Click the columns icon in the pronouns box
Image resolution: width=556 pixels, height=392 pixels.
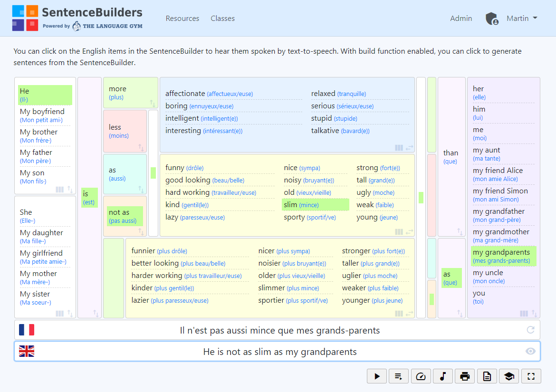point(524,314)
